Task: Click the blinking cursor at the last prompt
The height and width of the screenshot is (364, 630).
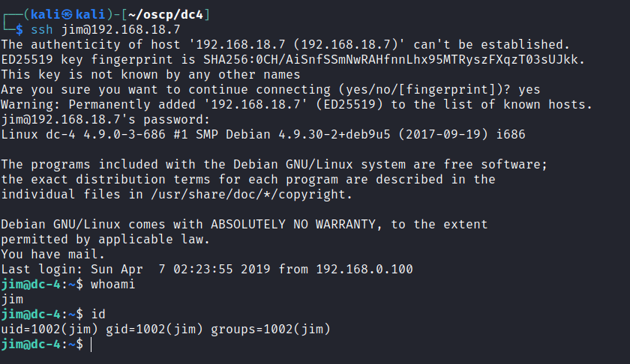Action: tap(91, 344)
